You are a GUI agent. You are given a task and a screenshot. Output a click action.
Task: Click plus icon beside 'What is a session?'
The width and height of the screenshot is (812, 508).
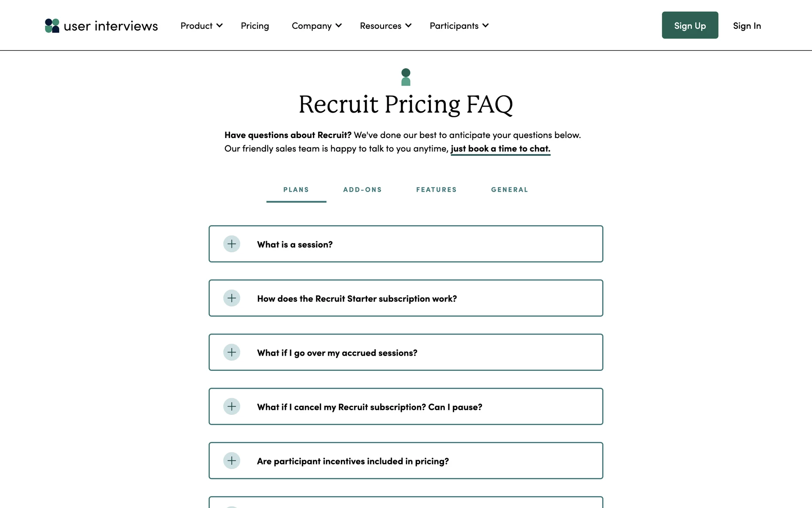pos(232,244)
